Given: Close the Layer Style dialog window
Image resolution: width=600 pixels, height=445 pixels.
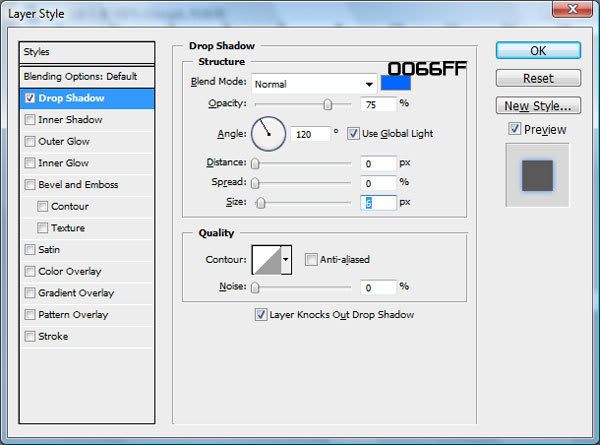Looking at the screenshot, I should 571,10.
